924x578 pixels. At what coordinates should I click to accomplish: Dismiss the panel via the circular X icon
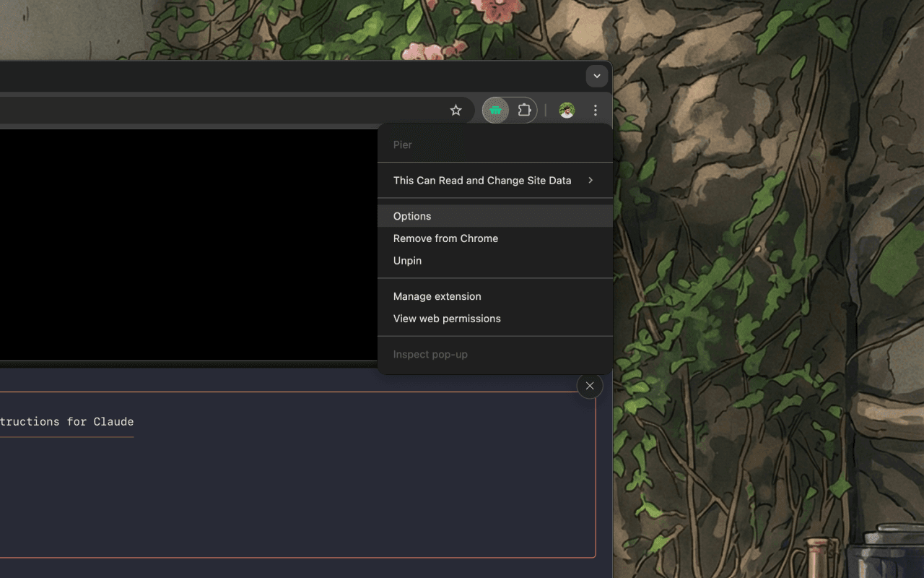(590, 386)
